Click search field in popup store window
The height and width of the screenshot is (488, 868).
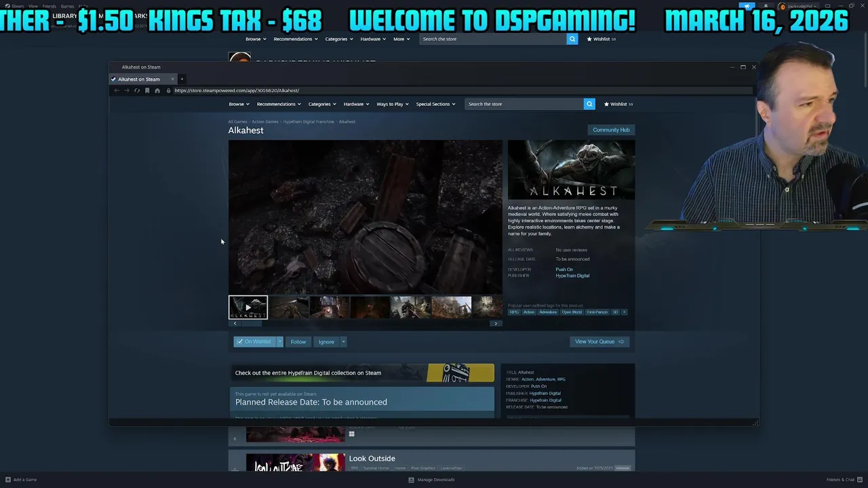pyautogui.click(x=524, y=104)
